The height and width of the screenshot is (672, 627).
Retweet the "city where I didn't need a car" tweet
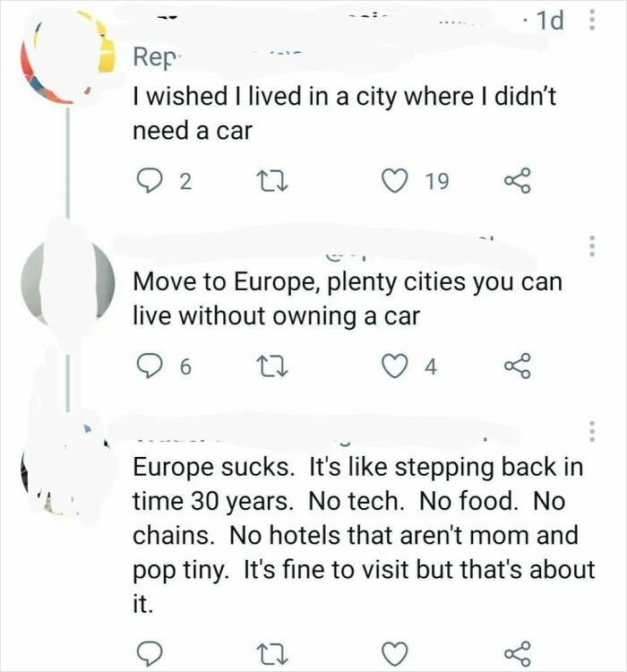point(271,181)
